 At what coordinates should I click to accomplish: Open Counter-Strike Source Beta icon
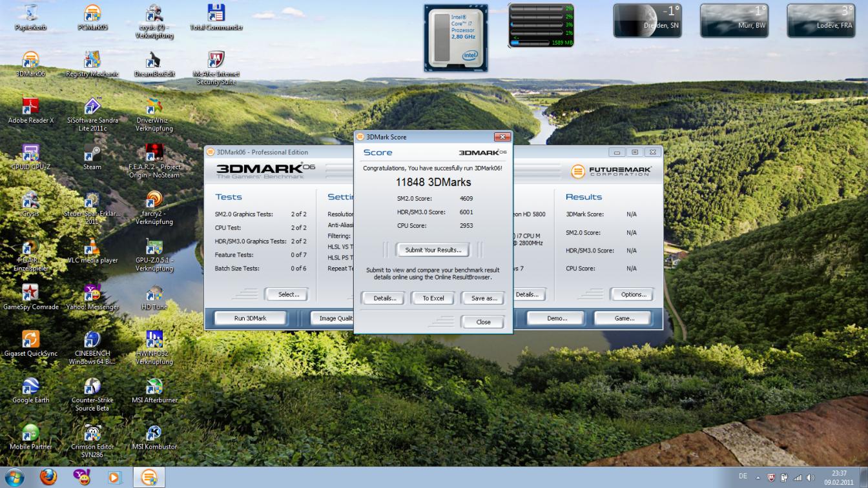(x=92, y=393)
